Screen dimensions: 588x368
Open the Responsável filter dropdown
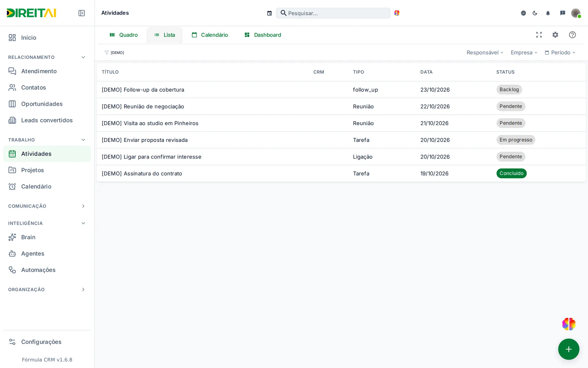[485, 53]
